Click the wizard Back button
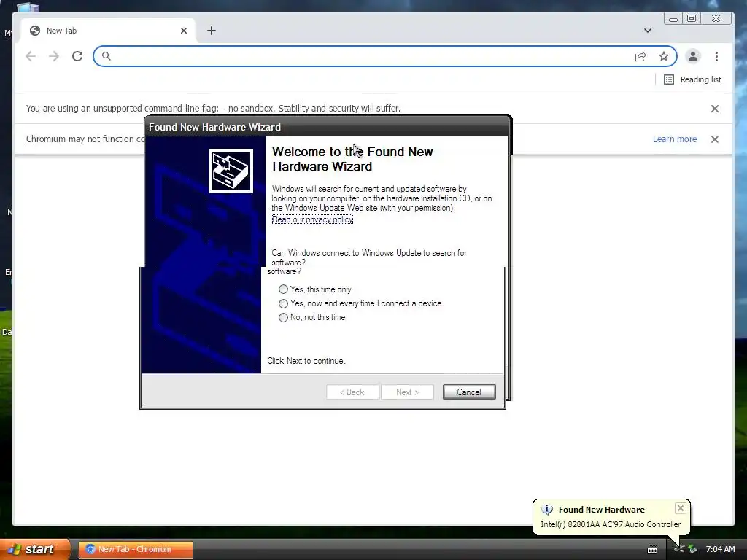Viewport: 747px width, 560px height. point(352,392)
